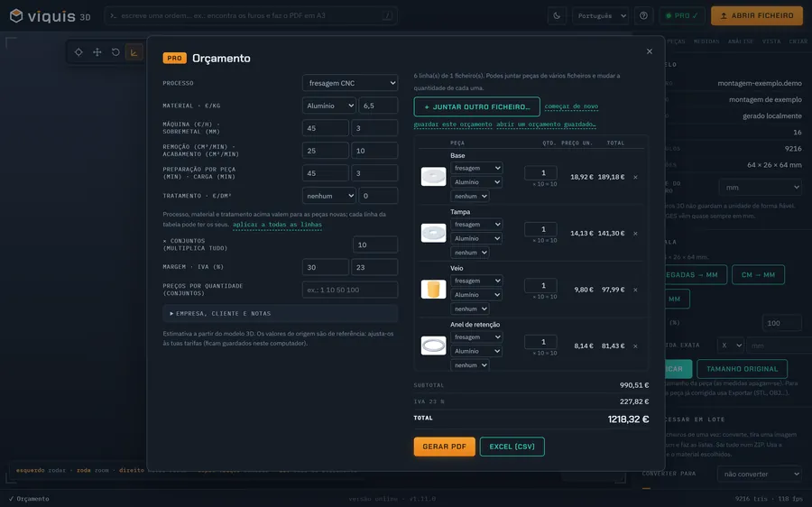Click Juntar outro ficheiro button
Screen dimensions: 812x507
[x=477, y=106]
